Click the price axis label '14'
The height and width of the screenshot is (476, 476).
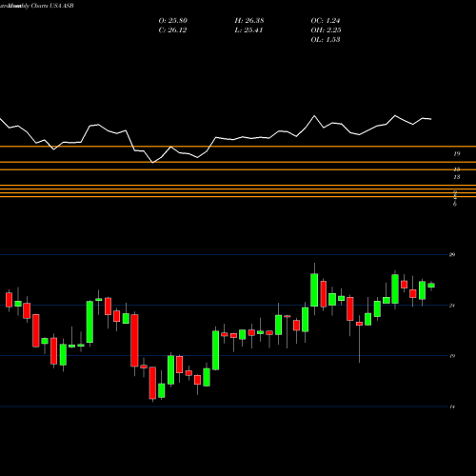452,407
